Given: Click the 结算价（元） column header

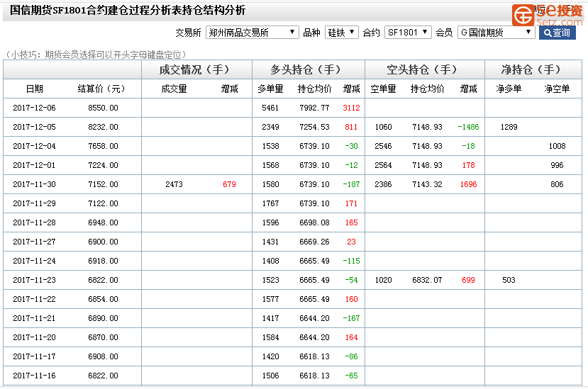Looking at the screenshot, I should [x=101, y=89].
